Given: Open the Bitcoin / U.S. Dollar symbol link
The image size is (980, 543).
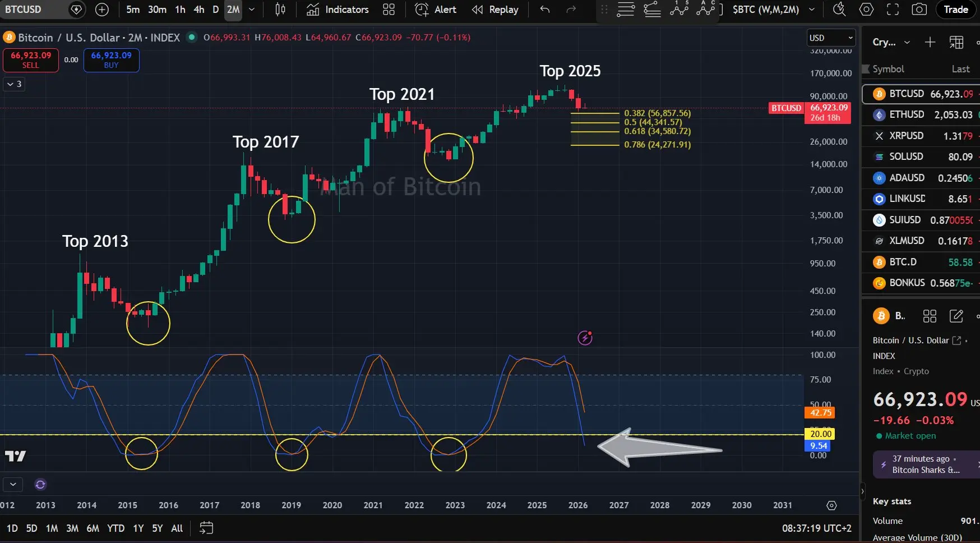Looking at the screenshot, I should pos(917,340).
